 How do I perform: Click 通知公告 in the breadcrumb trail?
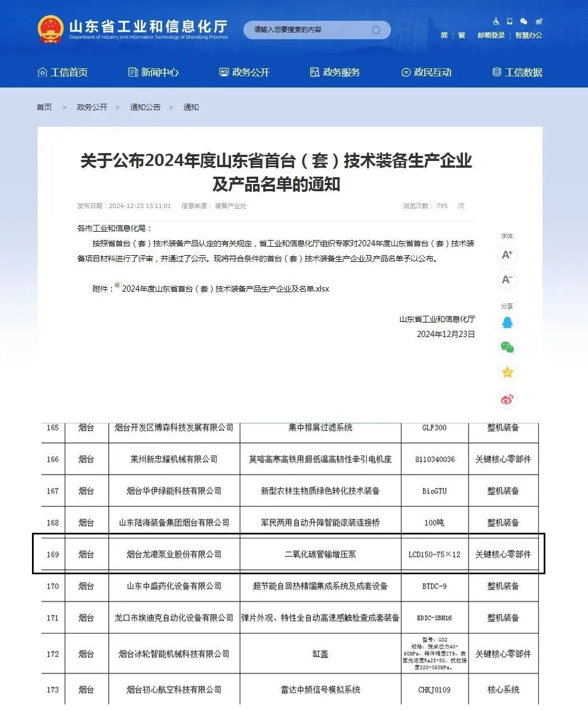click(x=146, y=107)
